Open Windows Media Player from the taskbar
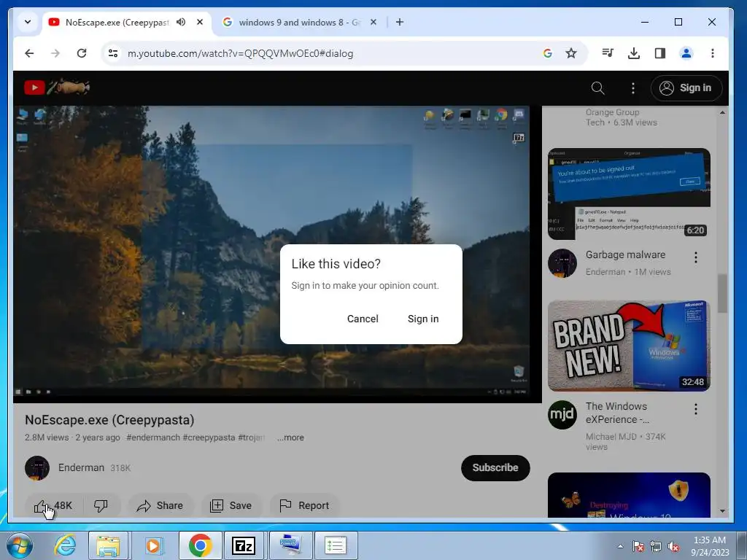The height and width of the screenshot is (560, 747). (153, 545)
